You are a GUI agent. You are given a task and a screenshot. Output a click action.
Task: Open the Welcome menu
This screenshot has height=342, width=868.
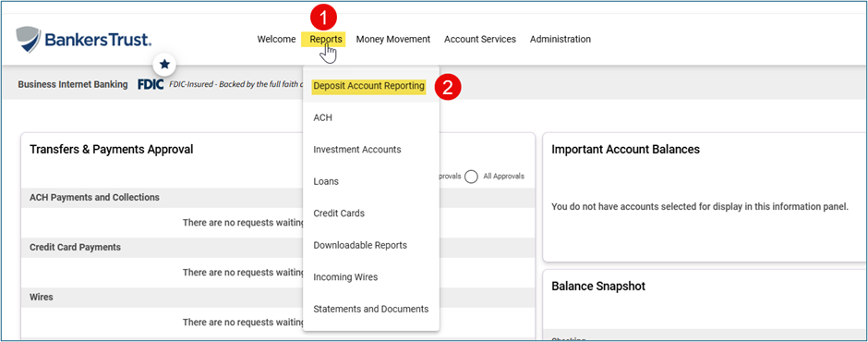pos(276,40)
